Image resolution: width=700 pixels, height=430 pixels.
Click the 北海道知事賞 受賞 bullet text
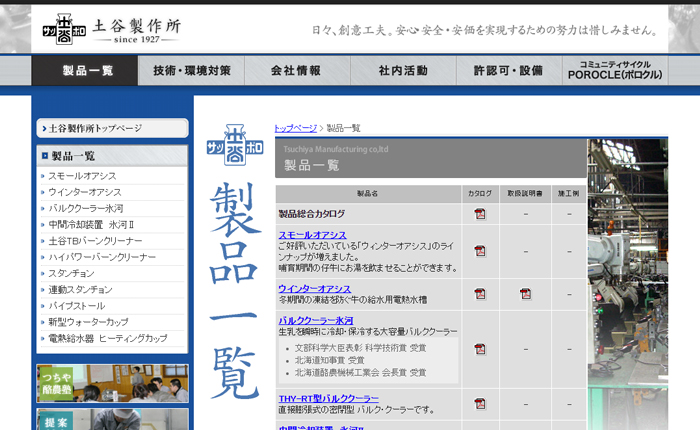(x=329, y=360)
